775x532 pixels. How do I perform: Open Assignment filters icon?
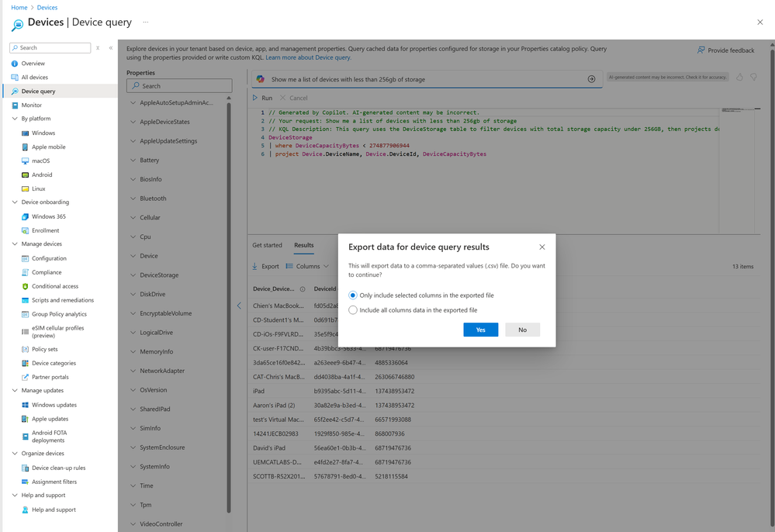25,482
